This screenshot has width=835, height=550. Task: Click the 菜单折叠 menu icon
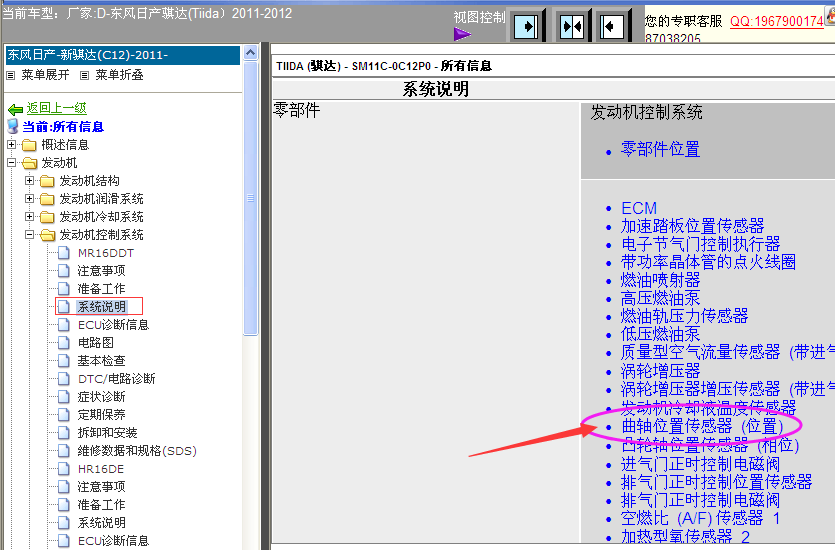(84, 76)
